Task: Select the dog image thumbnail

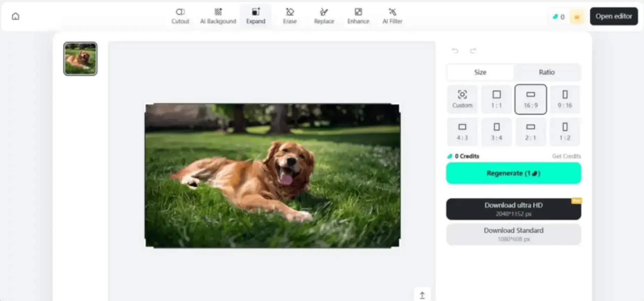Action: point(80,59)
